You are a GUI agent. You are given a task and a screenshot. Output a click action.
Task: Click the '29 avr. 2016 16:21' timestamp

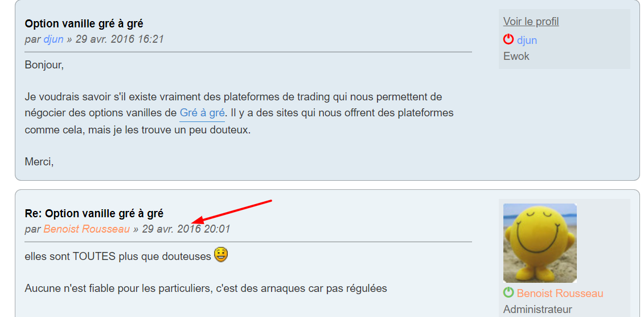click(x=120, y=39)
